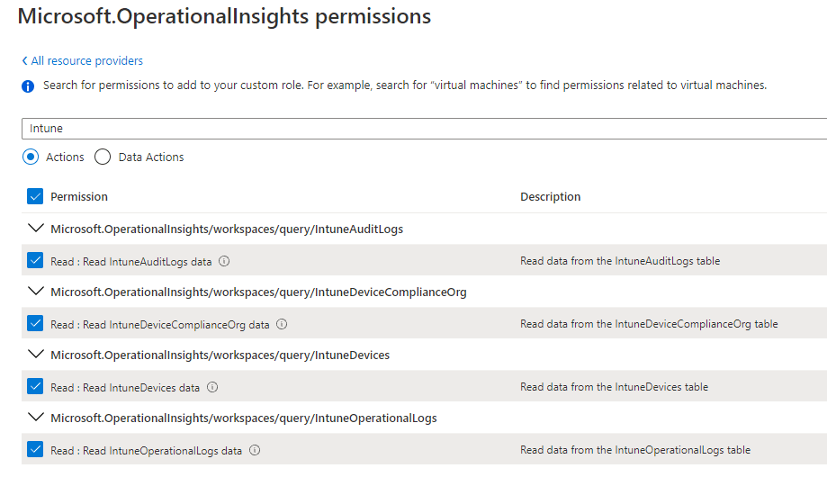This screenshot has width=827, height=504.
Task: Click the Microsoft.OperationalInsights permissions page title
Action: click(224, 16)
